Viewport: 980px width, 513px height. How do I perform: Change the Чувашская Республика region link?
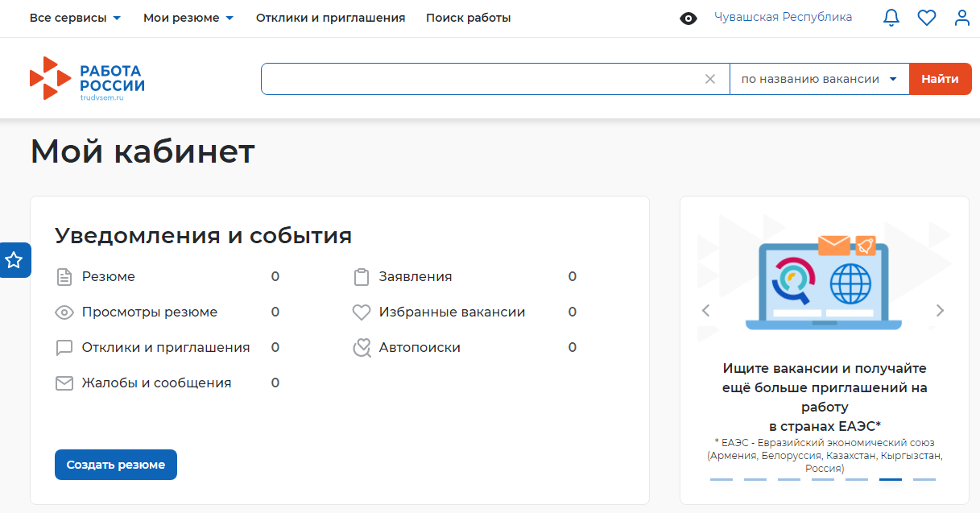click(783, 17)
